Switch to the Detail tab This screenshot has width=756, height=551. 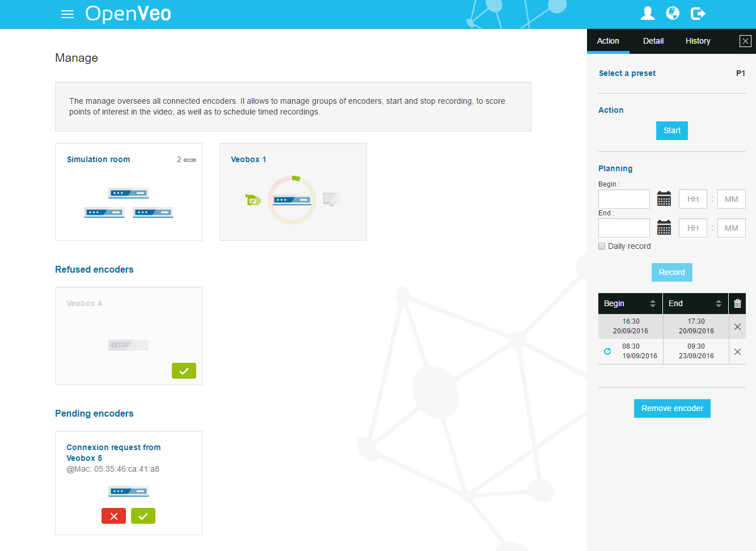coord(653,41)
